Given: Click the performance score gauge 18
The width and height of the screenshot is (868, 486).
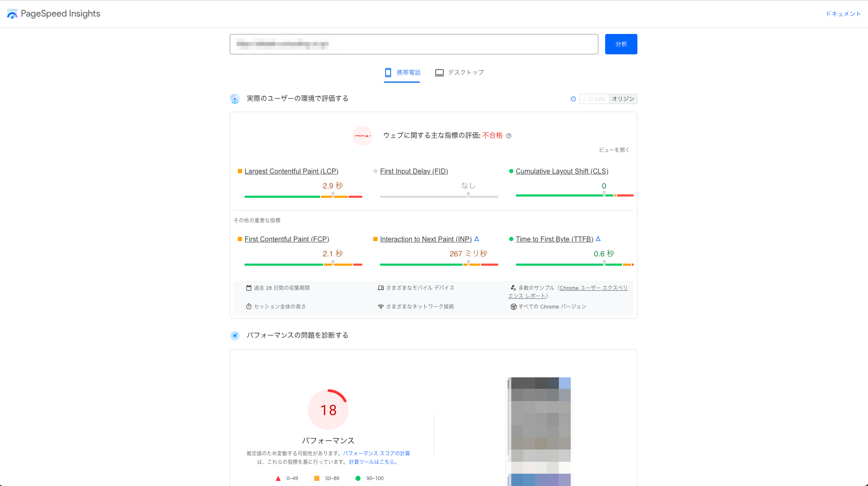Looking at the screenshot, I should [328, 410].
